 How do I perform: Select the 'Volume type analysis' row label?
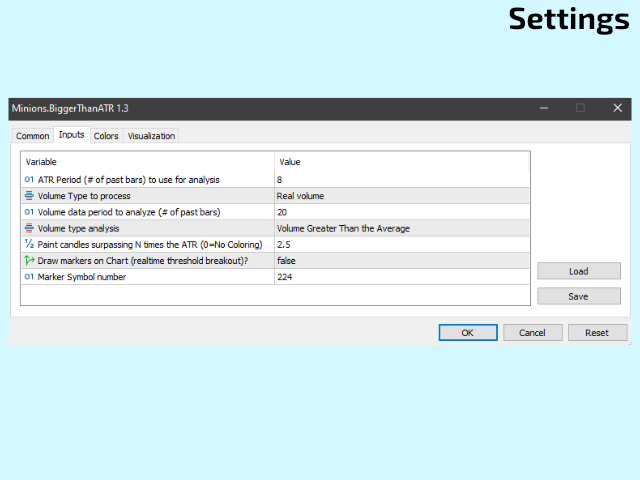pyautogui.click(x=78, y=228)
